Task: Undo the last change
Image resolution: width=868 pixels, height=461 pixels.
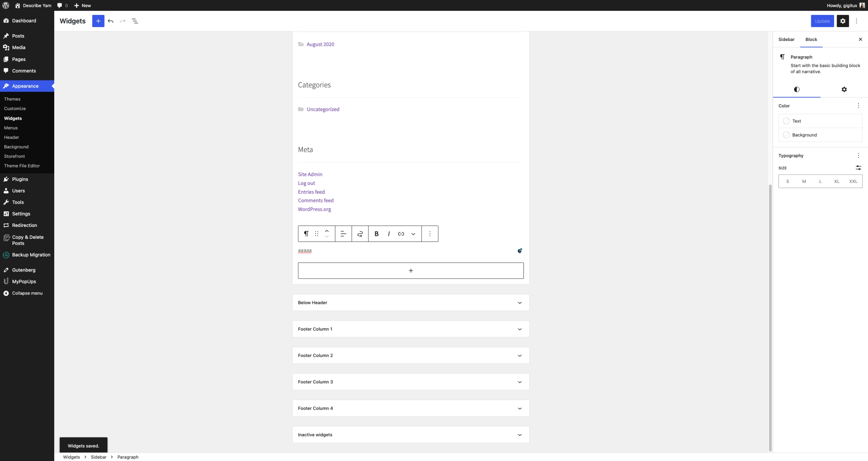Action: coord(111,21)
